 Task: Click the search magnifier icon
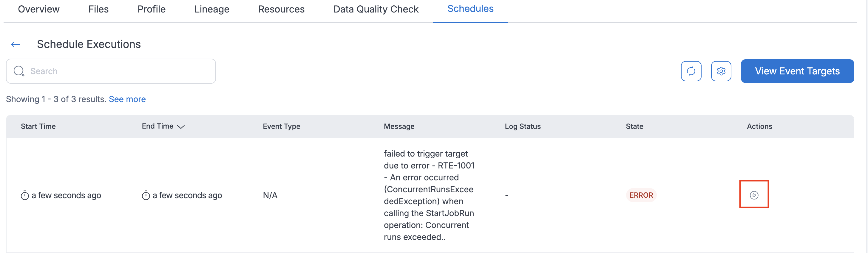pos(19,71)
